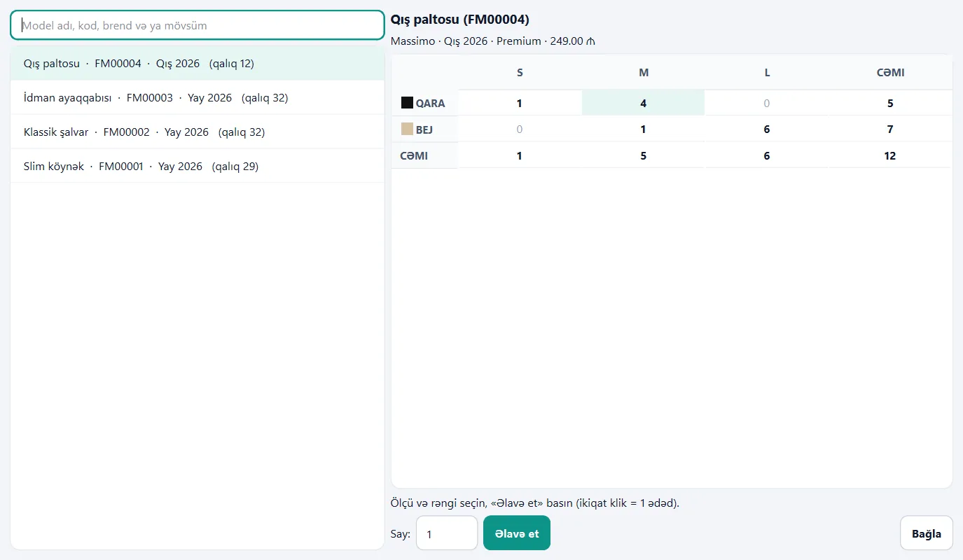Click the BEJ row label
Image resolution: width=963 pixels, height=560 pixels.
[x=424, y=129]
